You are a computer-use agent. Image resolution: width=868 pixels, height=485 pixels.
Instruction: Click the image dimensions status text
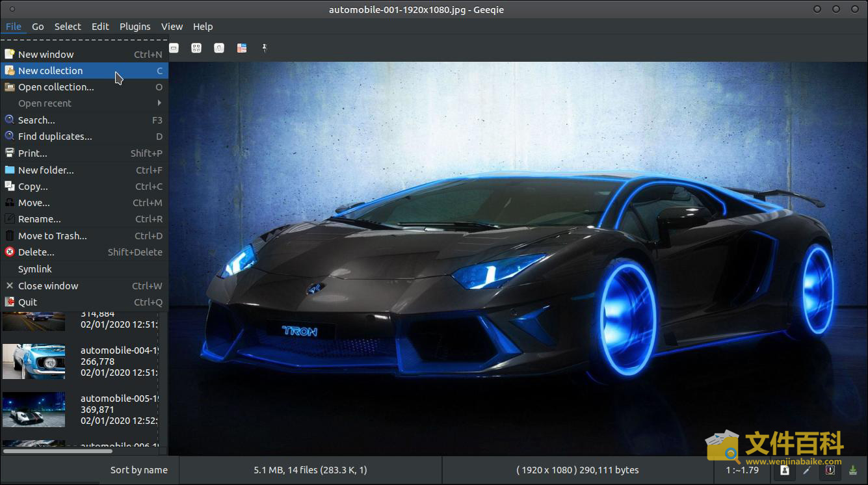point(577,470)
